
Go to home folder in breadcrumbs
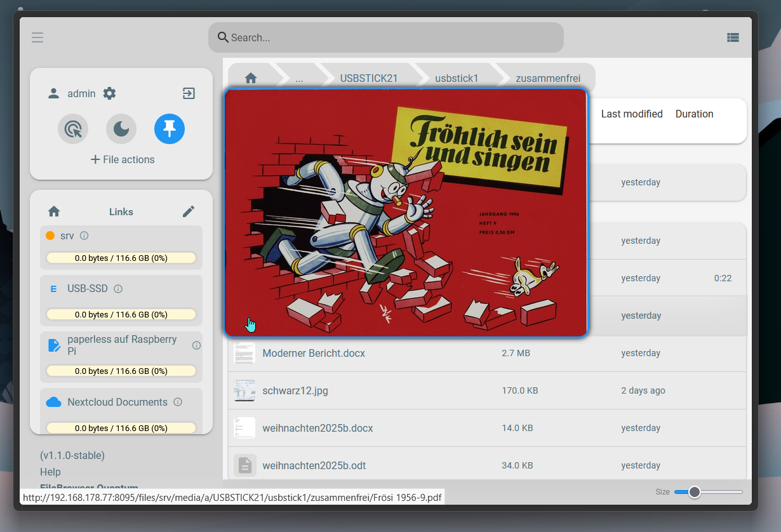pyautogui.click(x=251, y=78)
